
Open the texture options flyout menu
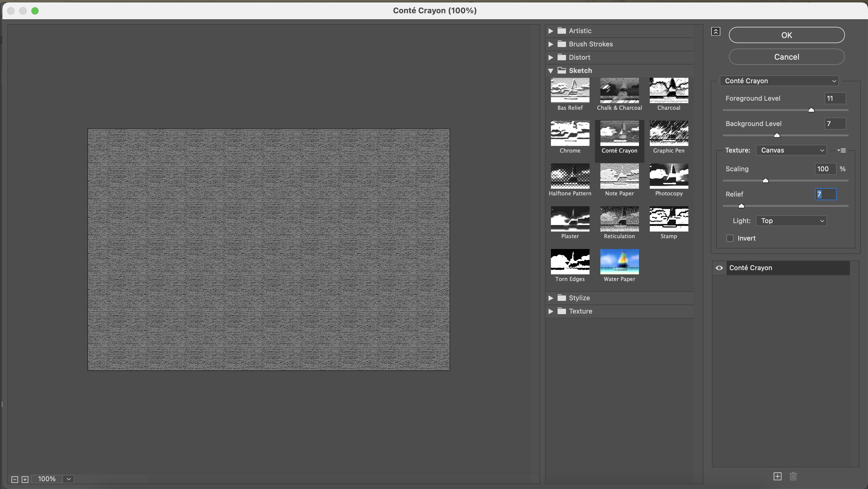pyautogui.click(x=841, y=150)
